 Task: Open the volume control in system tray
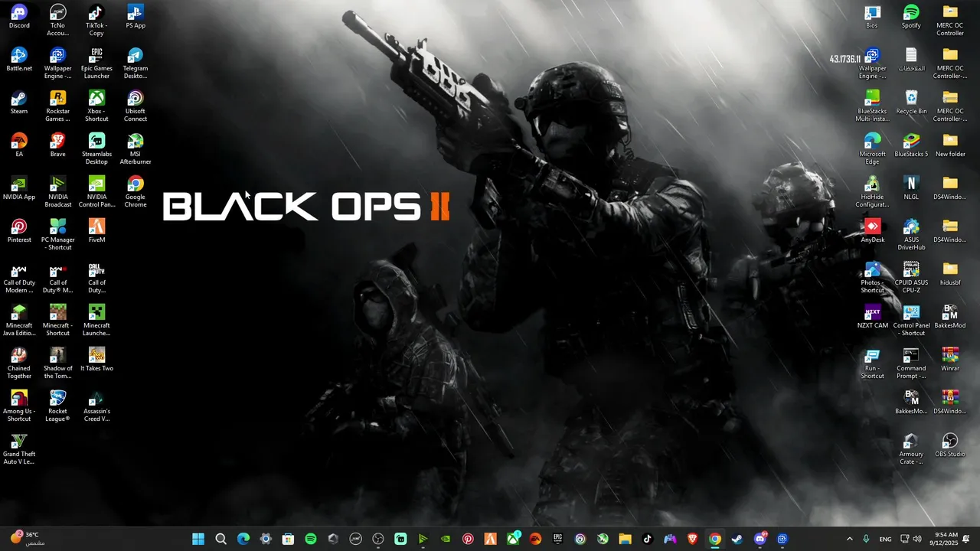click(917, 539)
